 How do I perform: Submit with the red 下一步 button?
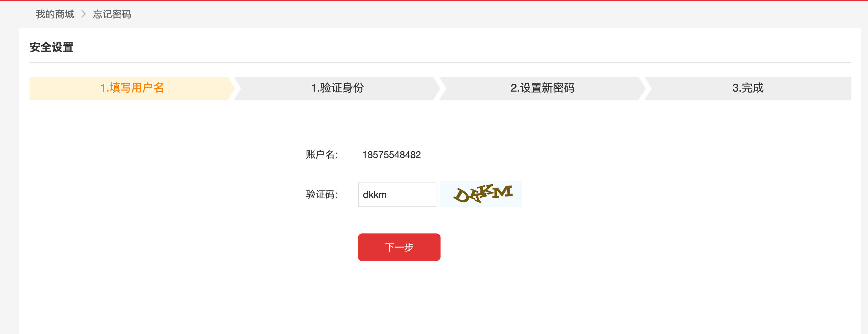click(x=399, y=247)
